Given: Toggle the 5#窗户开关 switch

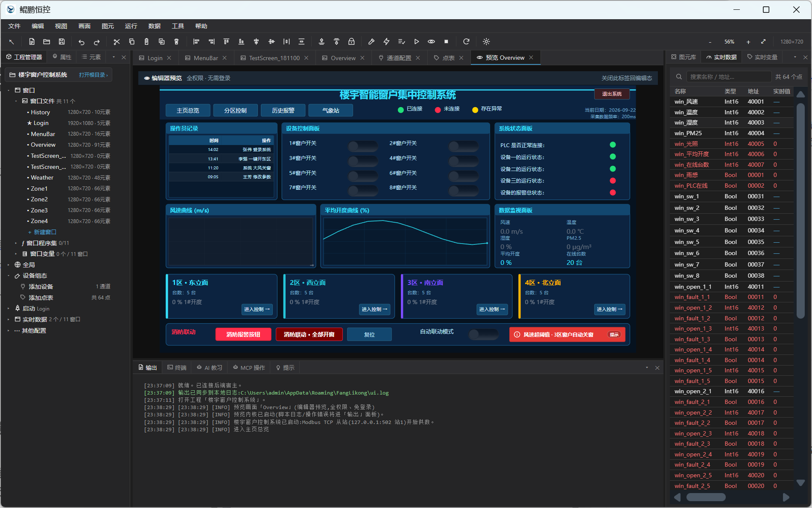Looking at the screenshot, I should click(363, 176).
